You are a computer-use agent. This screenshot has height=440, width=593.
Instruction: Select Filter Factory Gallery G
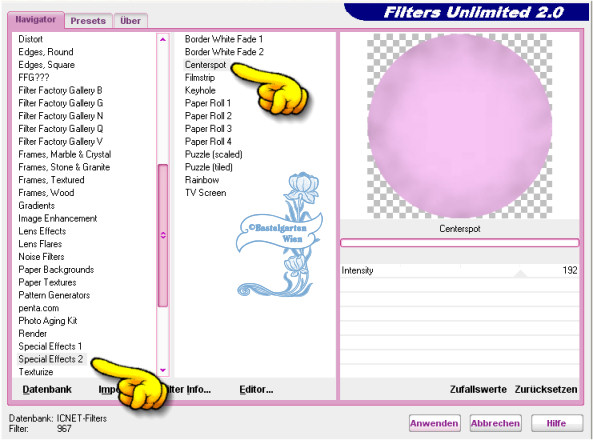point(61,103)
